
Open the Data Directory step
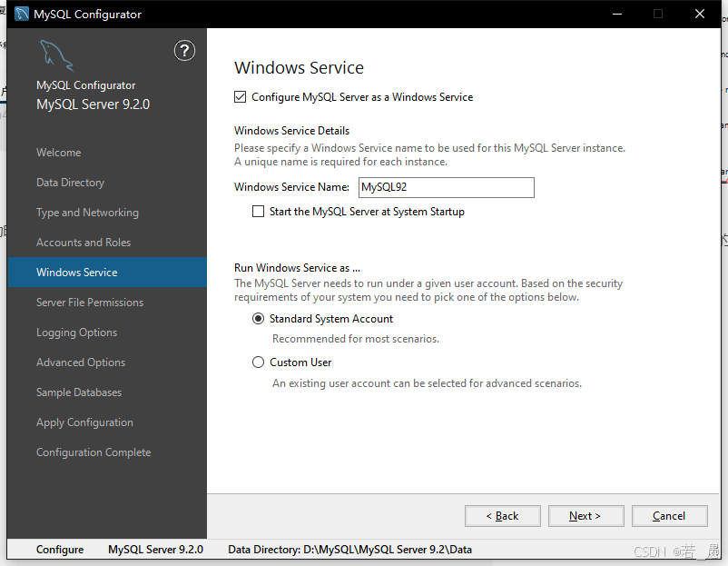(x=70, y=183)
